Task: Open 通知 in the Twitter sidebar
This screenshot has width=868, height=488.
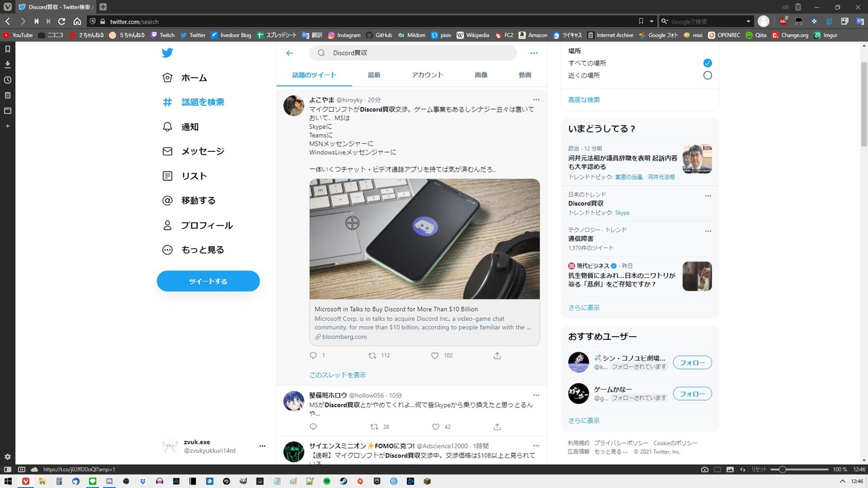Action: pyautogui.click(x=180, y=127)
